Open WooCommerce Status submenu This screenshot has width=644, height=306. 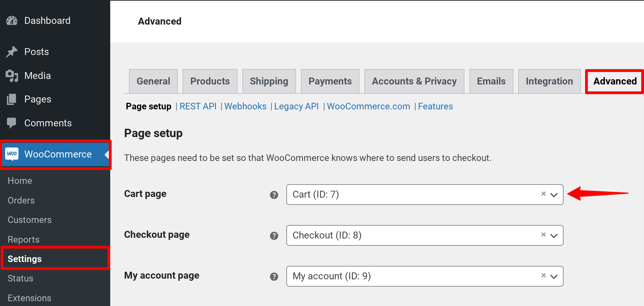(x=20, y=278)
